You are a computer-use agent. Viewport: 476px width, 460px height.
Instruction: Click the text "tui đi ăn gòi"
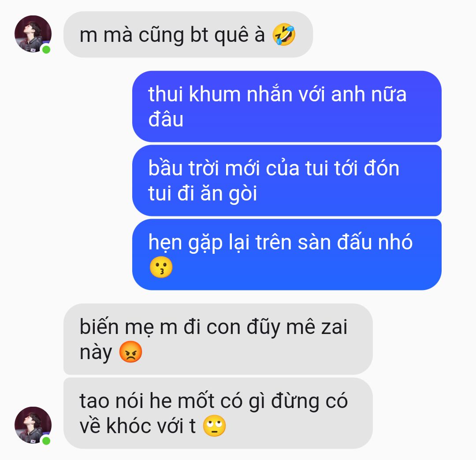(202, 193)
